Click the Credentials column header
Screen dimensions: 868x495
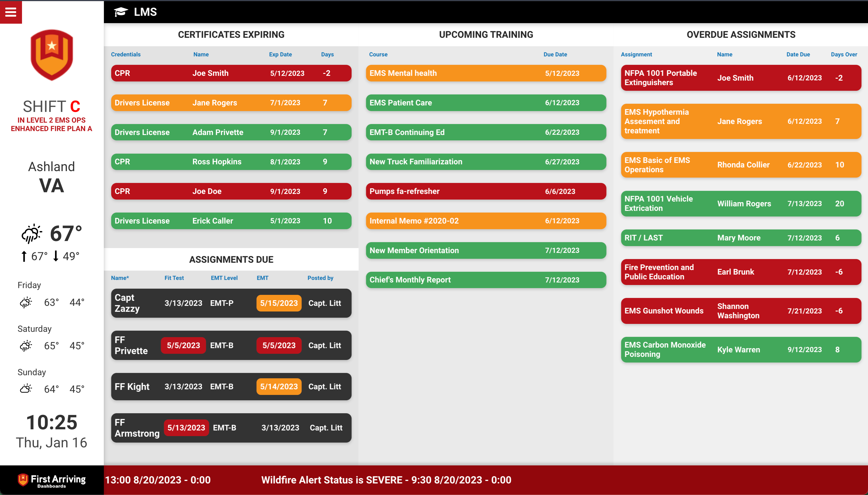(x=126, y=54)
